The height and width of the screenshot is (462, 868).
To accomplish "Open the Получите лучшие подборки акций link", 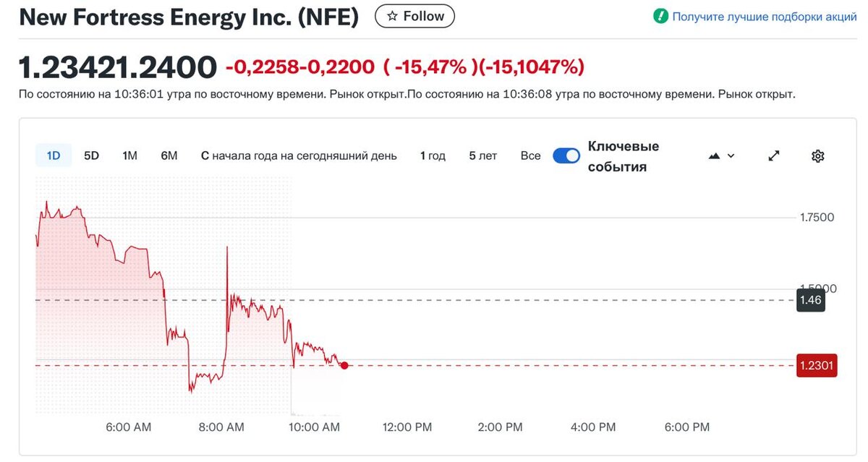I will [x=764, y=17].
